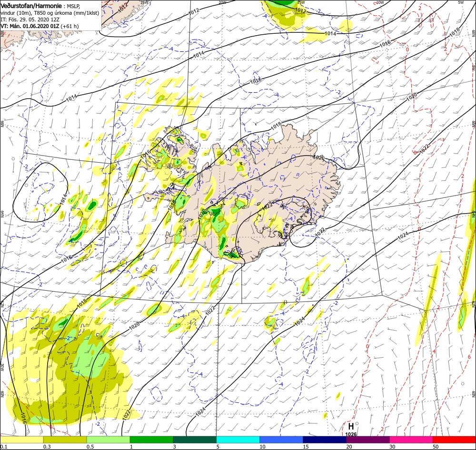Click the pale yellow 0.1–0.3 legend swatch

[x=22, y=440]
